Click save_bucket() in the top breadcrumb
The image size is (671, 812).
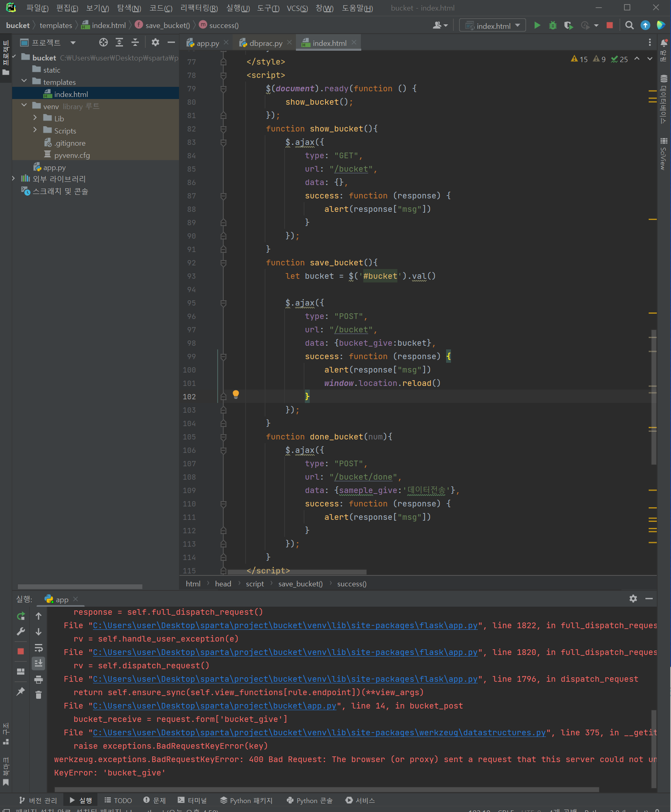[x=168, y=25]
